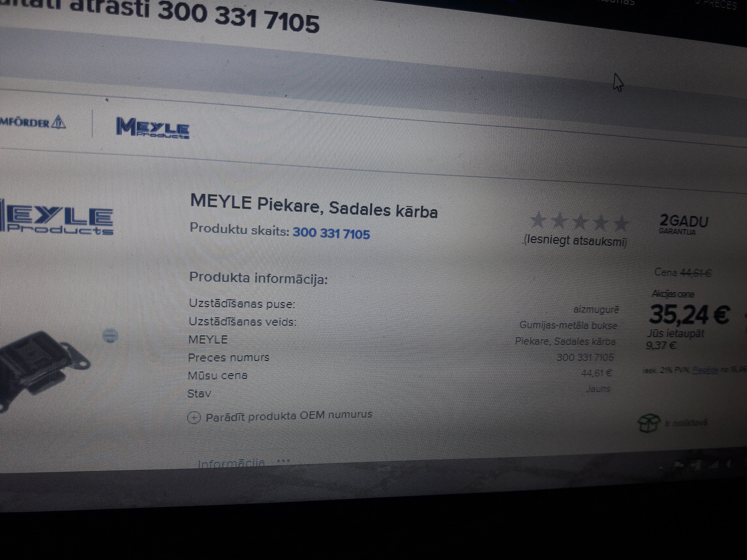Open the Informācija tab at the bottom
The image size is (747, 560).
click(x=231, y=464)
